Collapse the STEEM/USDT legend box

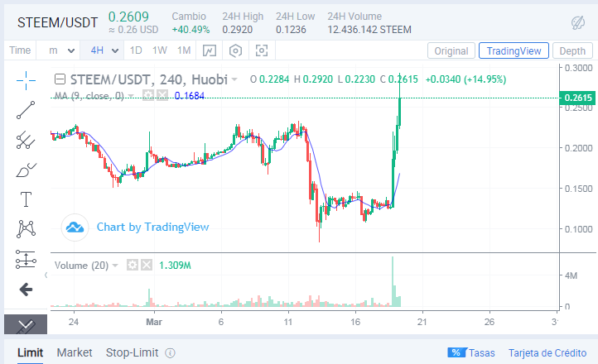pos(60,79)
